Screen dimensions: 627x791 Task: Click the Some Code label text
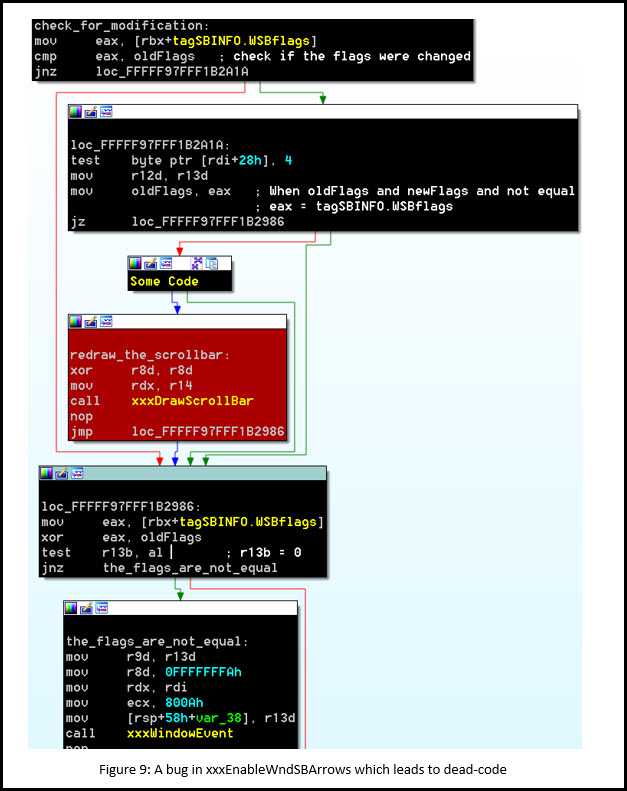click(164, 282)
